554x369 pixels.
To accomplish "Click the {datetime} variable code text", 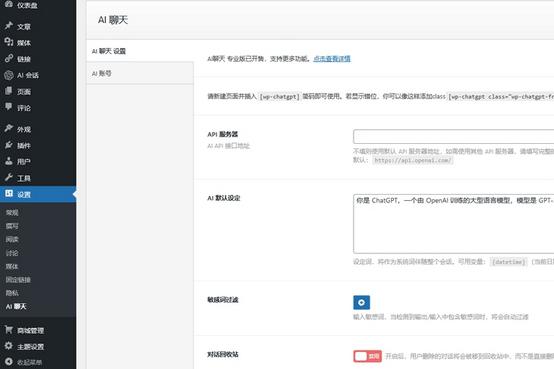I will (509, 262).
